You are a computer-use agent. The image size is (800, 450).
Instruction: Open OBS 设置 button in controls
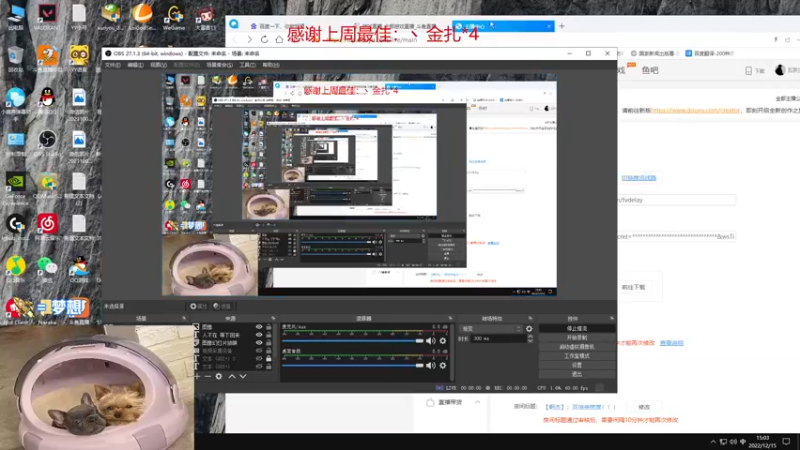(577, 365)
